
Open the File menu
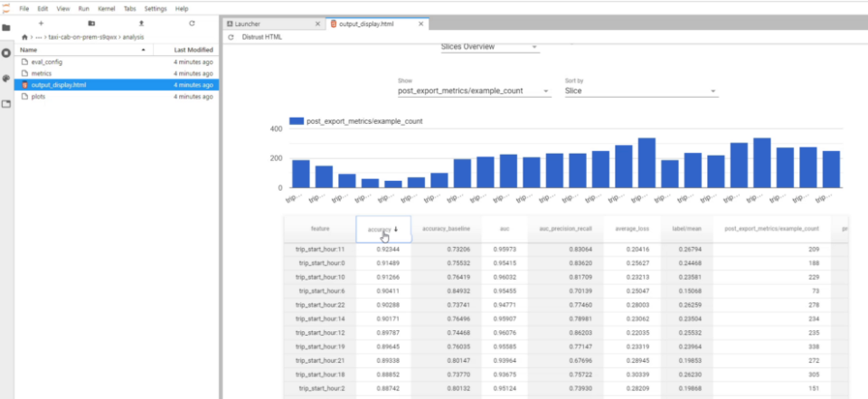[x=24, y=9]
